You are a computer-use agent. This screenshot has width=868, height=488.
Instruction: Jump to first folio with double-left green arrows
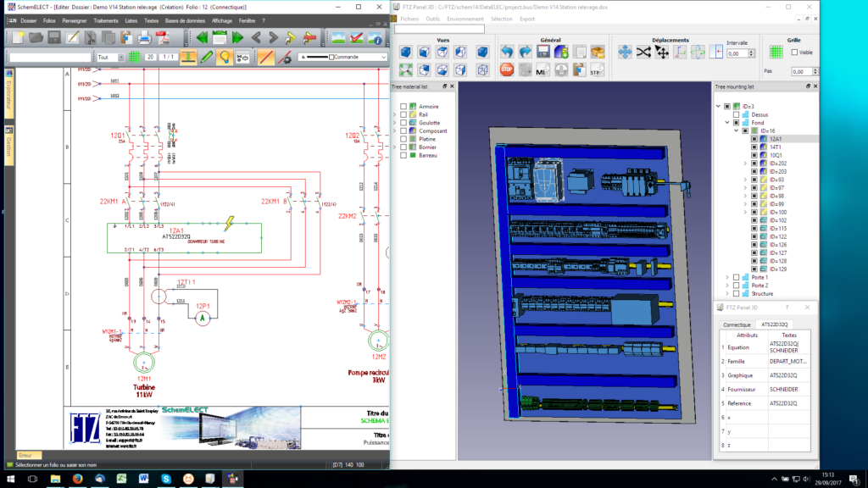[202, 37]
